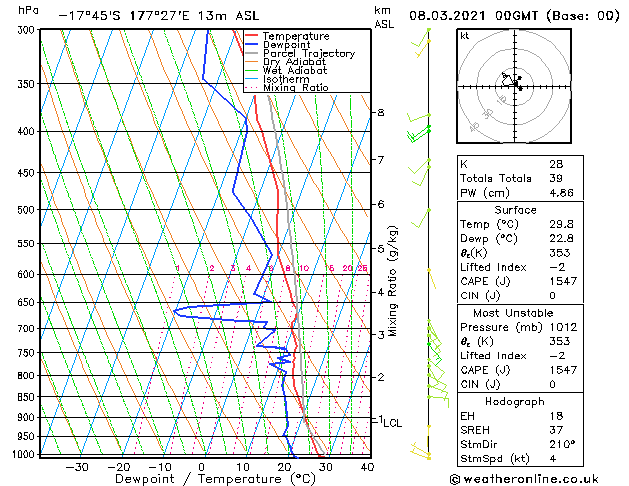The width and height of the screenshot is (629, 486).
Task: Click the EH value 18
Action: tap(556, 416)
